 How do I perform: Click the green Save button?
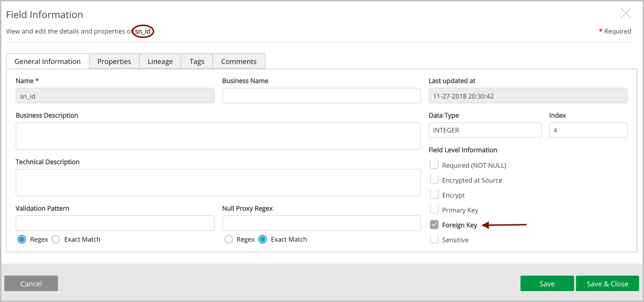point(547,284)
